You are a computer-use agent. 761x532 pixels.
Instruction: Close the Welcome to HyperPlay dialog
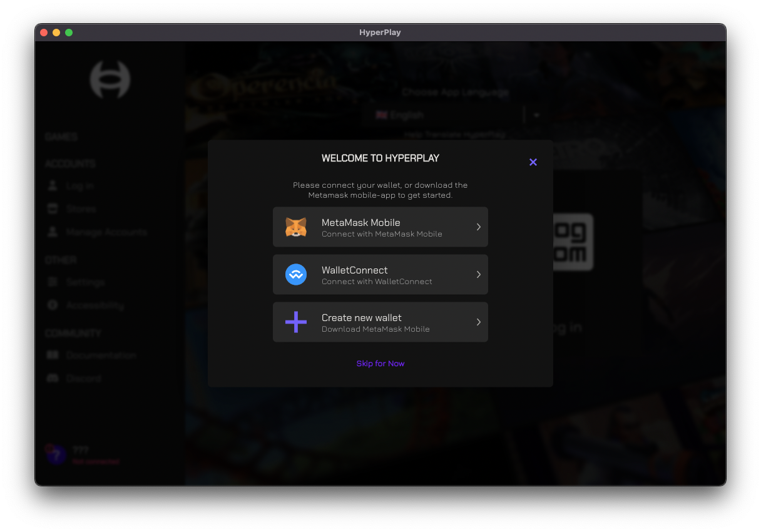(x=533, y=162)
